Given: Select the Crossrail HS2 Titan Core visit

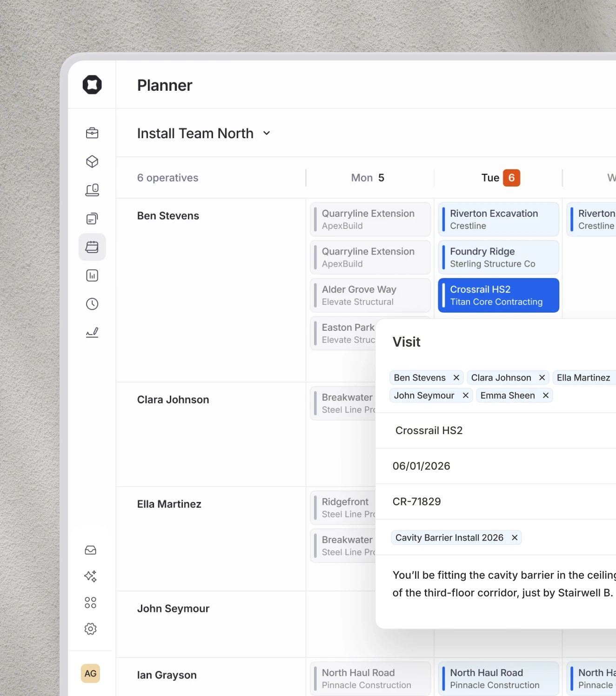Looking at the screenshot, I should 498,295.
